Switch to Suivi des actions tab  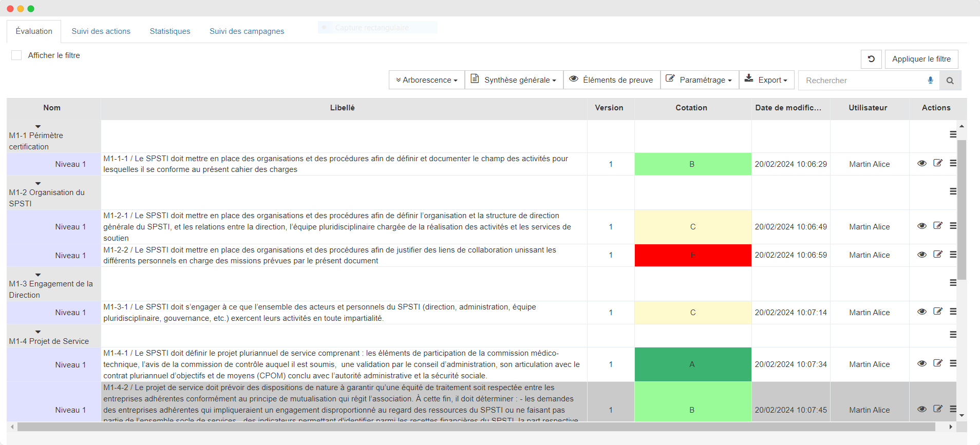[101, 31]
